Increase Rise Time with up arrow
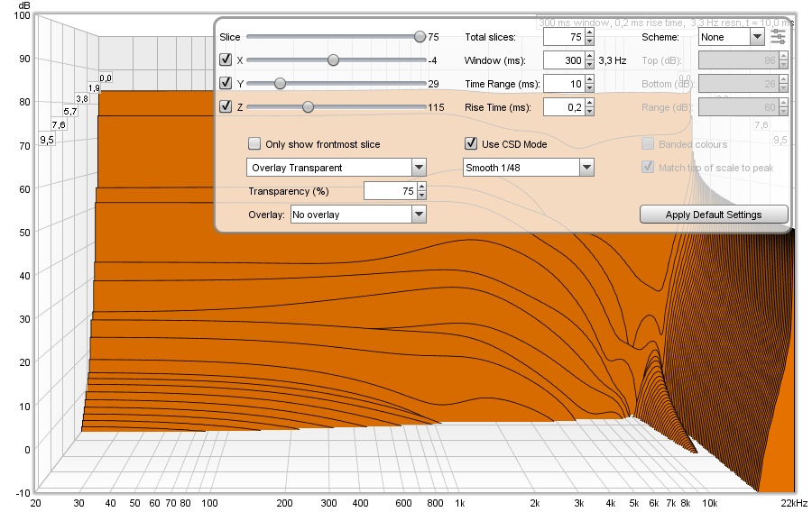The image size is (812, 512). click(589, 103)
